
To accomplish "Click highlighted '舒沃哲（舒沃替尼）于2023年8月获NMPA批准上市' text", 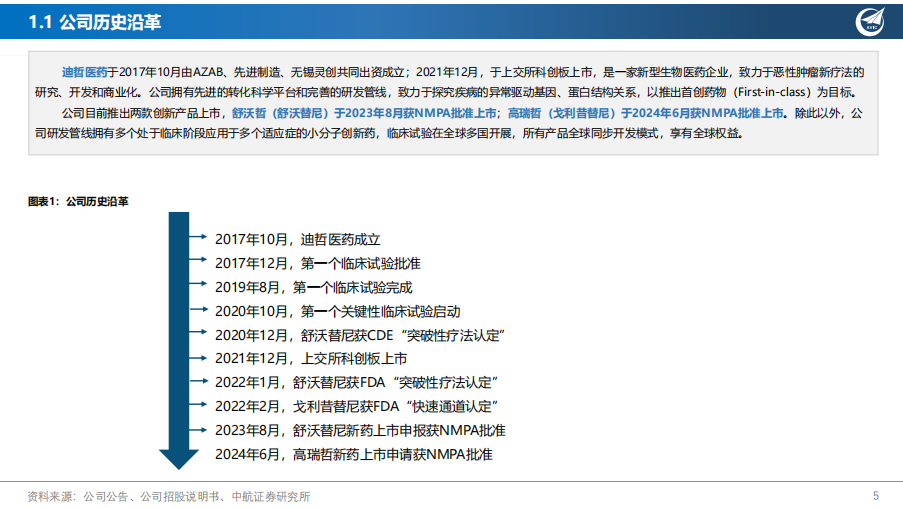I will pos(364,113).
